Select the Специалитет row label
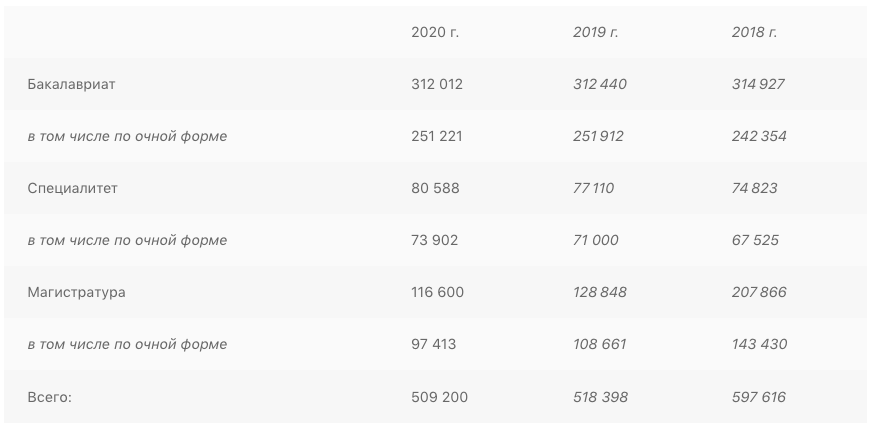The image size is (878, 430). point(73,188)
